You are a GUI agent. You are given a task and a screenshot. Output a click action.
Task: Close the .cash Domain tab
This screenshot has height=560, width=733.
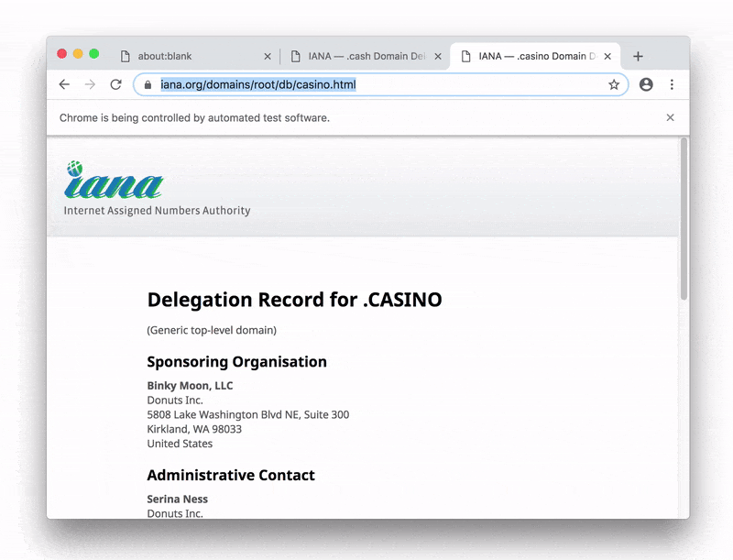coord(438,56)
